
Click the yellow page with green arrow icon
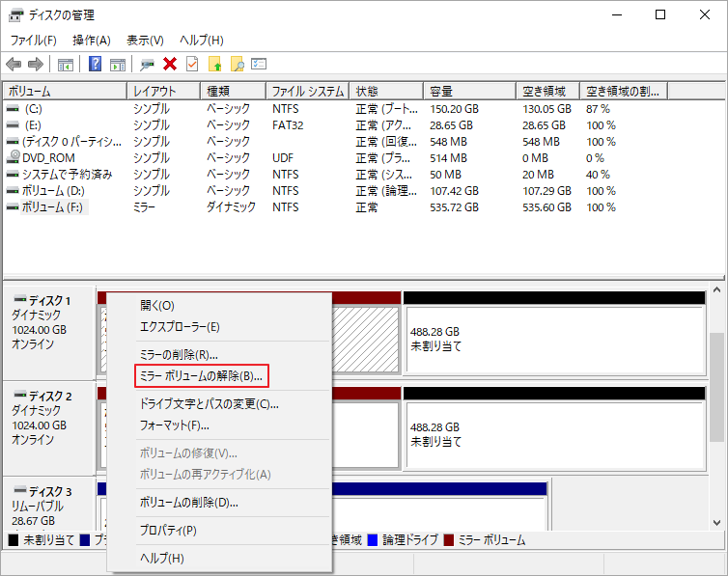pyautogui.click(x=214, y=64)
